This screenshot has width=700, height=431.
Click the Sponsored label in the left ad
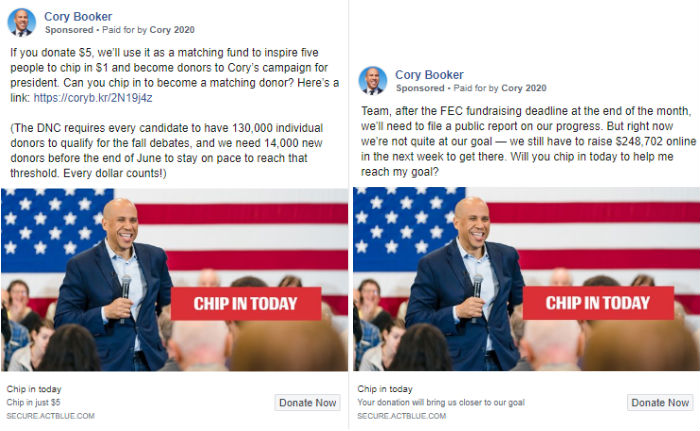point(69,30)
